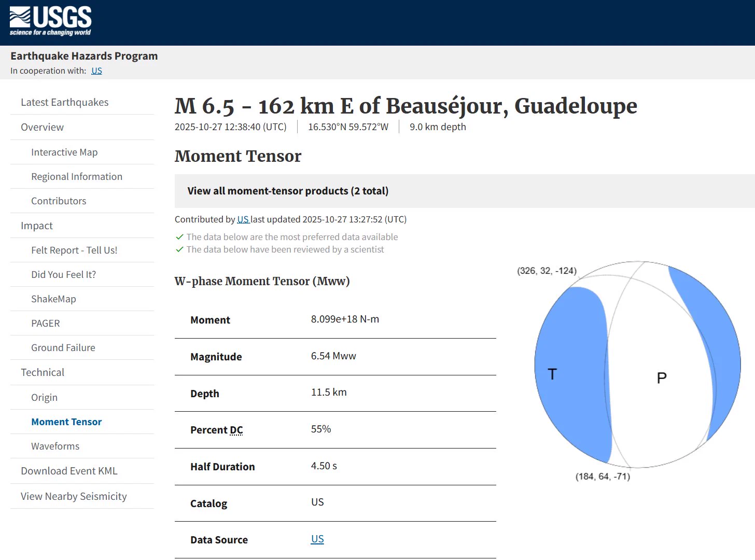The height and width of the screenshot is (560, 755).
Task: Select the active Moment Tensor nav item
Action: click(x=66, y=422)
